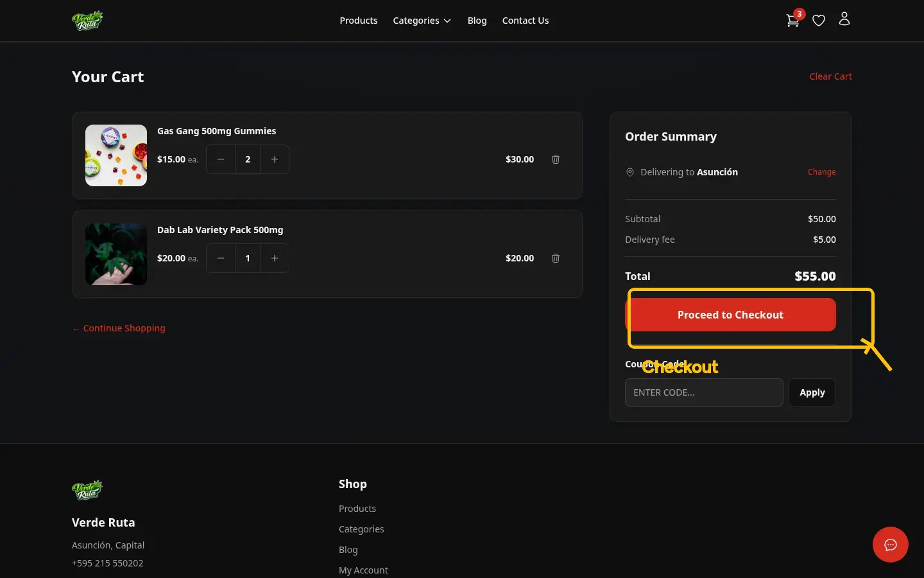Open the wishlist heart icon
This screenshot has height=578, width=924.
point(819,21)
